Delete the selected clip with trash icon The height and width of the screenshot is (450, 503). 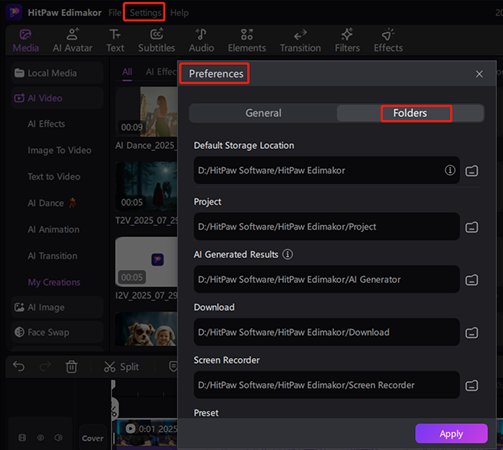pos(71,367)
